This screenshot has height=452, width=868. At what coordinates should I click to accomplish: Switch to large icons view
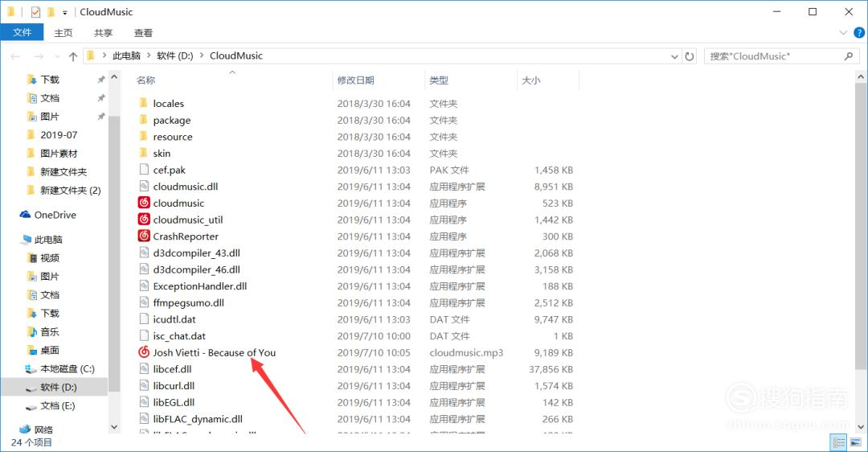click(856, 442)
